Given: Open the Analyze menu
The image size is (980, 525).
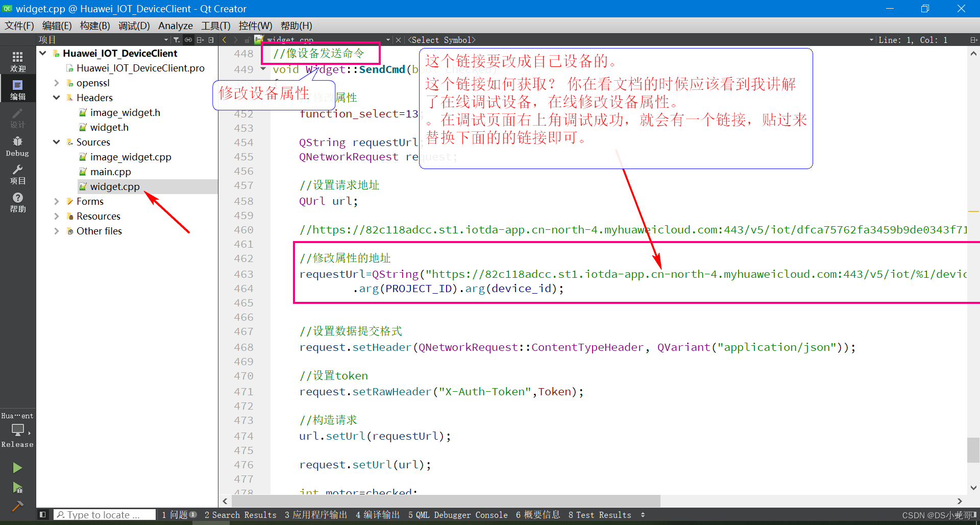Looking at the screenshot, I should [x=176, y=26].
